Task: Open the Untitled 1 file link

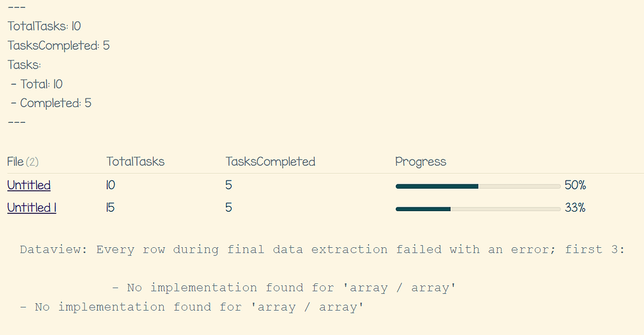Action: tap(32, 207)
